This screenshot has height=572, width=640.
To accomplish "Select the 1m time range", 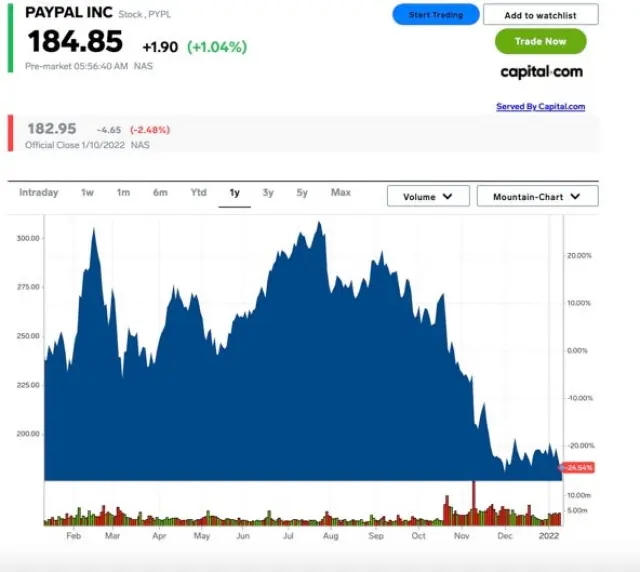I will [123, 193].
